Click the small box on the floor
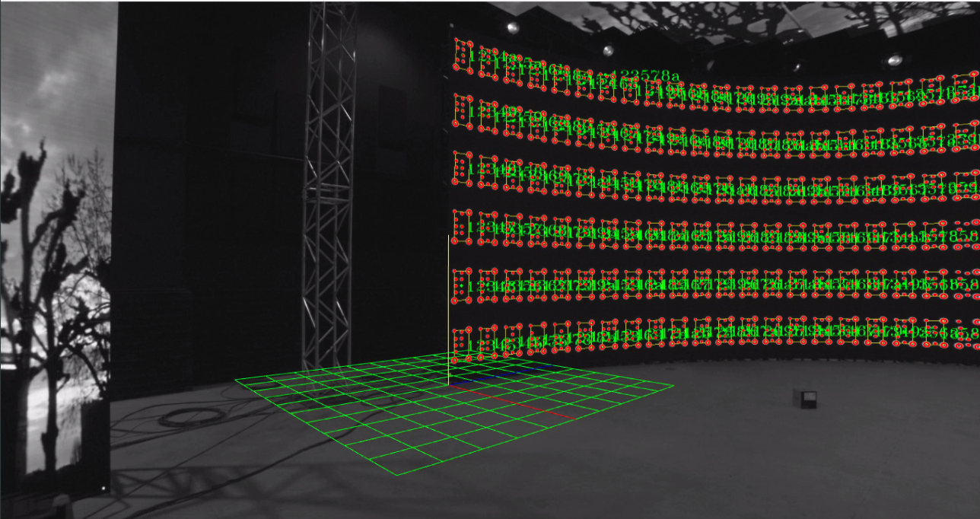 [x=805, y=398]
